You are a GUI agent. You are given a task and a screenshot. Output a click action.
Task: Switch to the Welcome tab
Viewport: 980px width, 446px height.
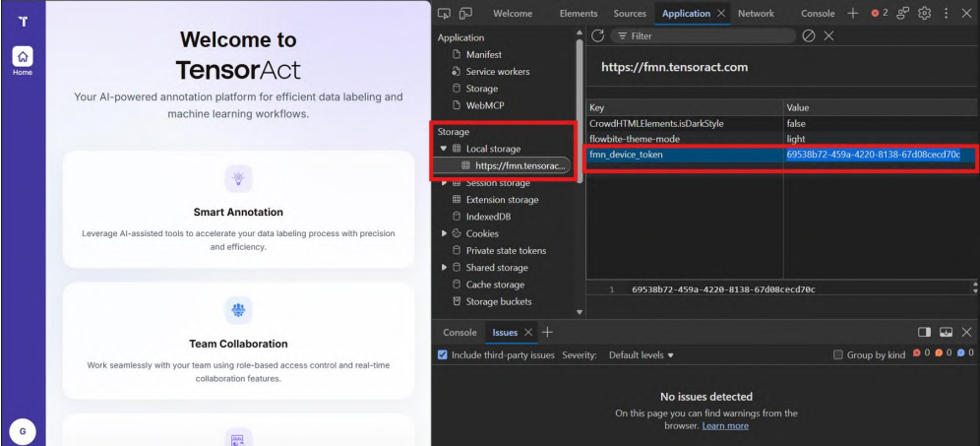[513, 13]
